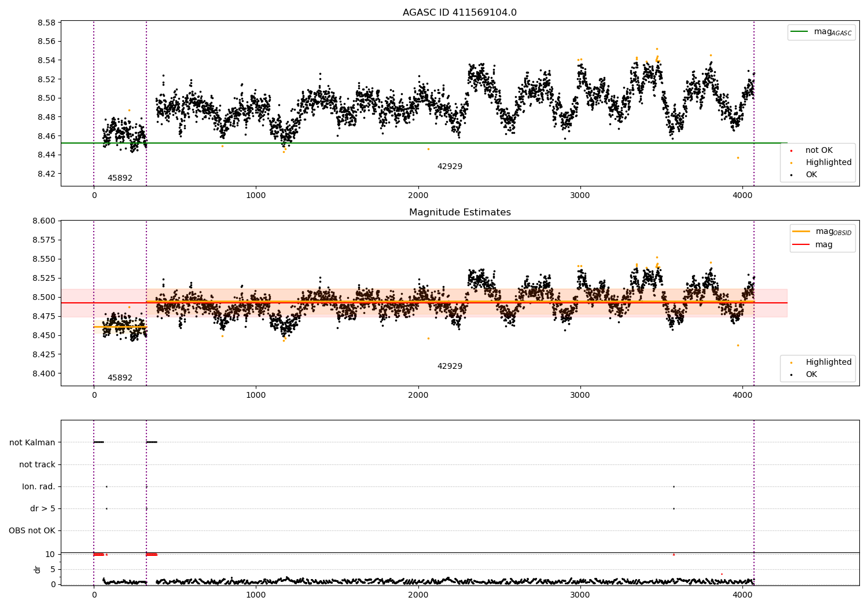This screenshot has height=608, width=868.
Task: Click the '5' tick on the dr axis
Action: coord(53,570)
